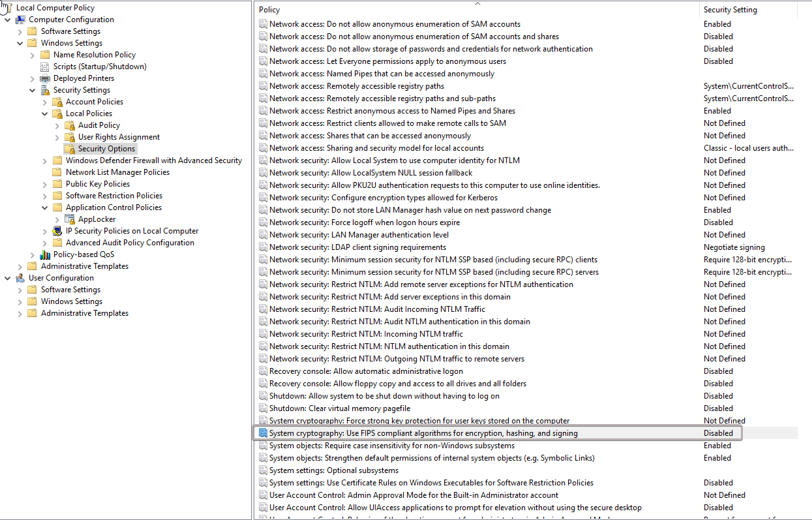The width and height of the screenshot is (812, 520).
Task: Select LAN Manager authentication level policy
Action: click(x=359, y=235)
